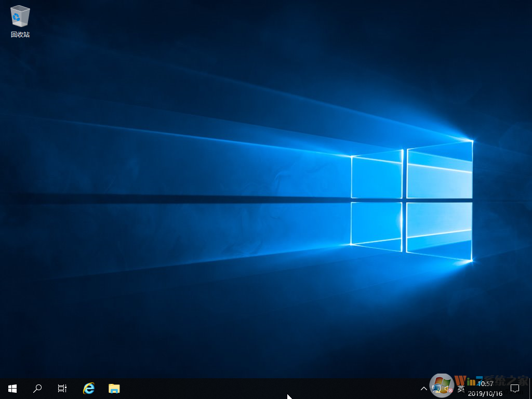Viewport: 532px width, 399px height.
Task: Reveal the volume slider via the speaker icon
Action: [447, 389]
